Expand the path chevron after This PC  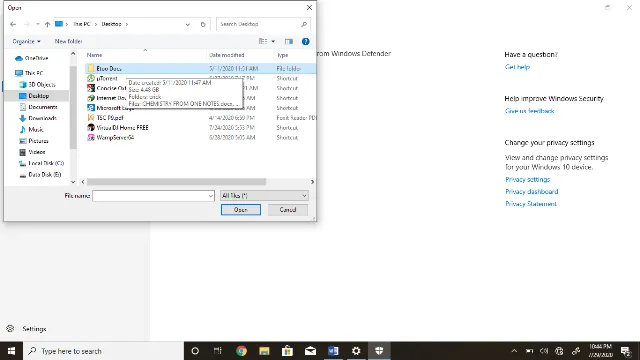tap(96, 24)
